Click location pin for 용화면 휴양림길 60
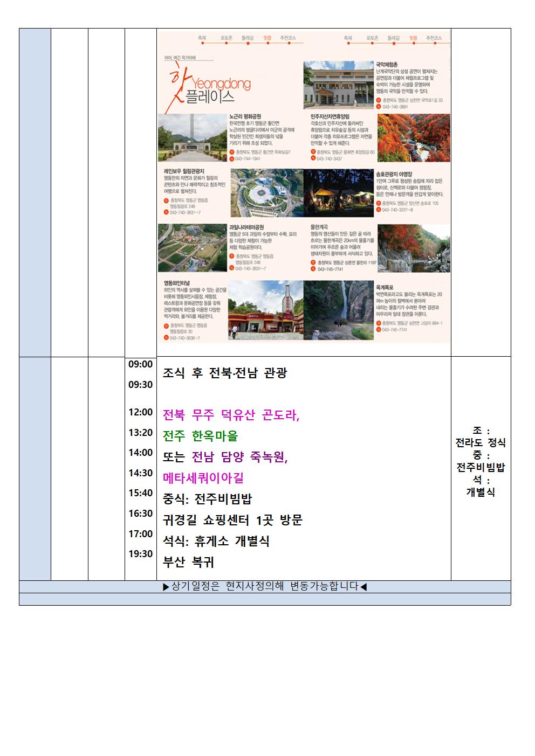Viewport: 535px width, 756px height. pyautogui.click(x=313, y=152)
